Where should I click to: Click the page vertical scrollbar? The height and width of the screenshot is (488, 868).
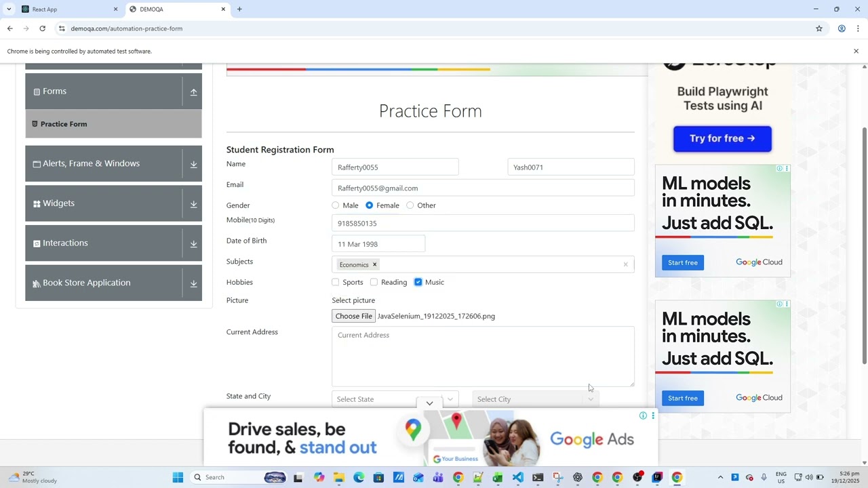(864, 244)
